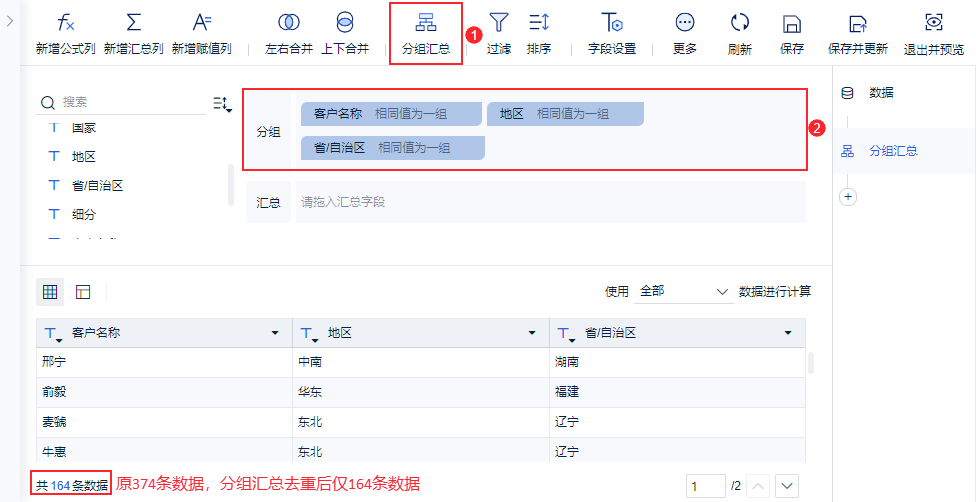Click the 地区 grouping chip

565,114
